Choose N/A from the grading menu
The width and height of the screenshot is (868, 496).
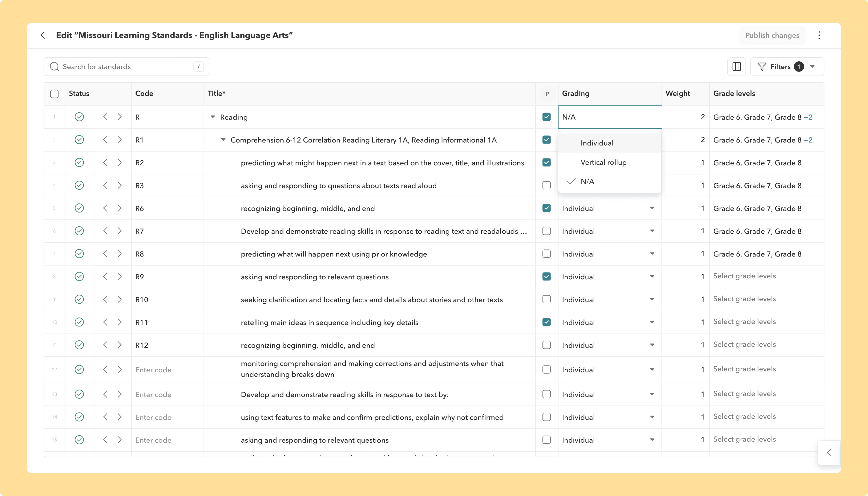610,181
